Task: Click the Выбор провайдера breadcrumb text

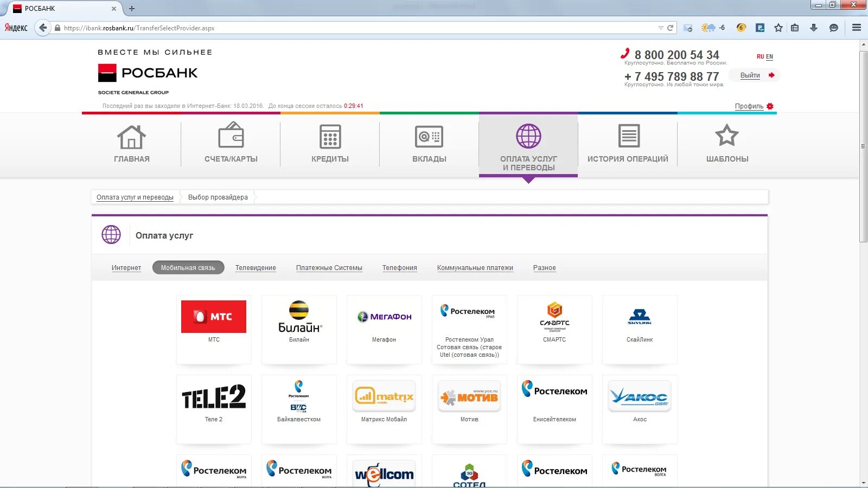Action: 218,197
